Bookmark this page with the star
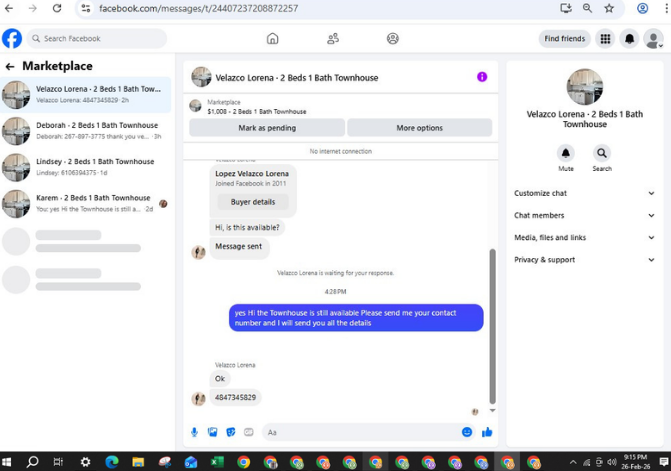This screenshot has width=671, height=471. (x=609, y=8)
